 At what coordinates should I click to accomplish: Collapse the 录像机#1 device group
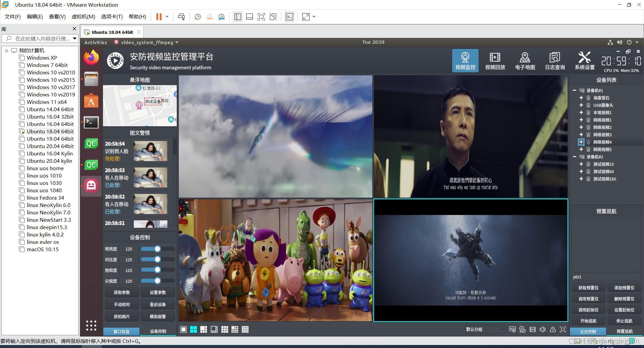[x=575, y=90]
